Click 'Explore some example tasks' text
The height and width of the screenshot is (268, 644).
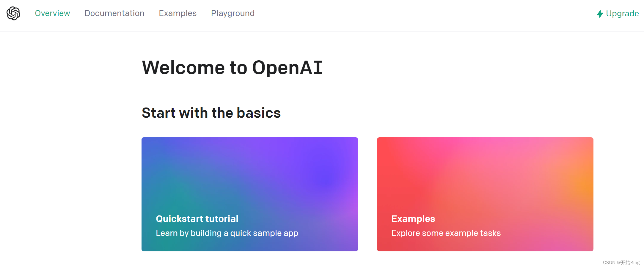pyautogui.click(x=446, y=233)
